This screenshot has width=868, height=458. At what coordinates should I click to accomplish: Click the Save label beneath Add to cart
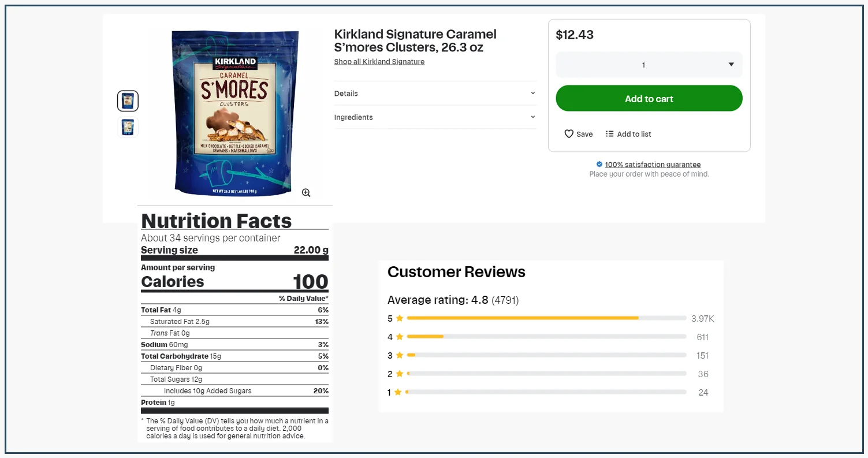coord(583,133)
